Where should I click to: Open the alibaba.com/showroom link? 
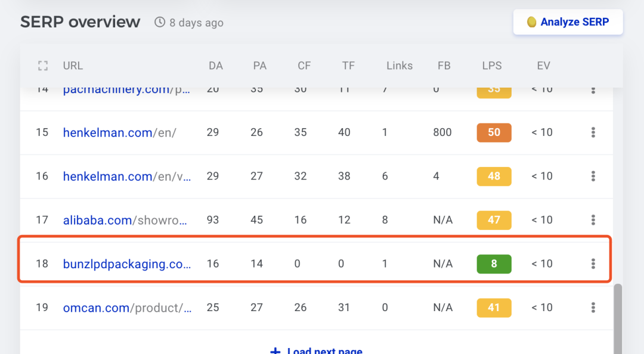[x=125, y=220]
